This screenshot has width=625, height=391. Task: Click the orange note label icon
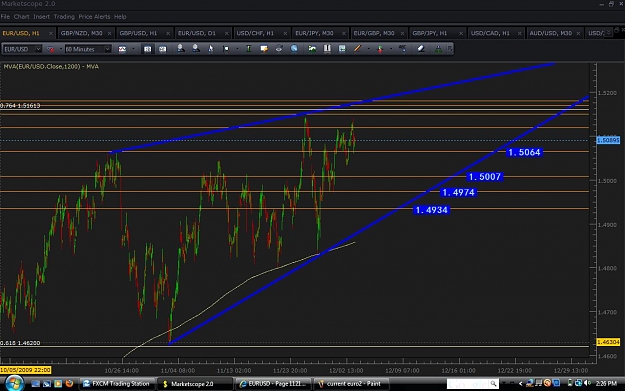point(263,49)
